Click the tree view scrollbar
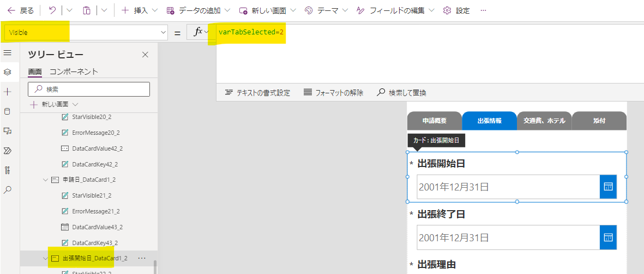The image size is (644, 274). [x=155, y=266]
